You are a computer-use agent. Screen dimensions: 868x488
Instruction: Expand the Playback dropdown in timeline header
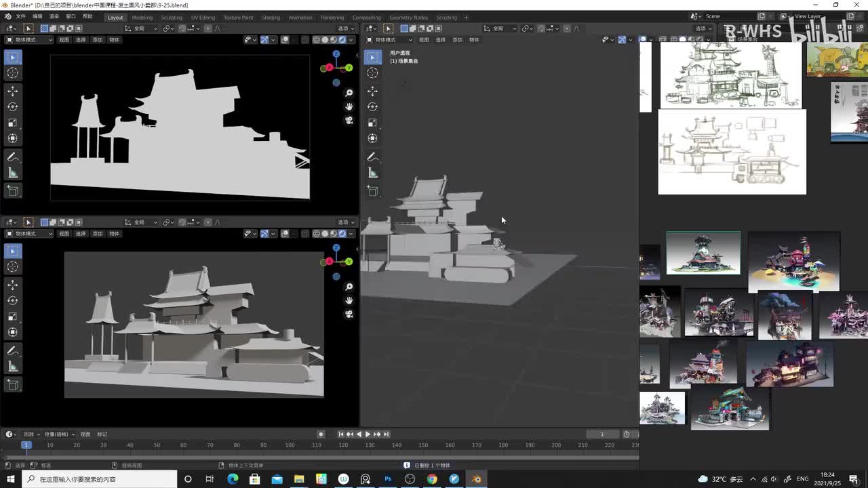31,434
